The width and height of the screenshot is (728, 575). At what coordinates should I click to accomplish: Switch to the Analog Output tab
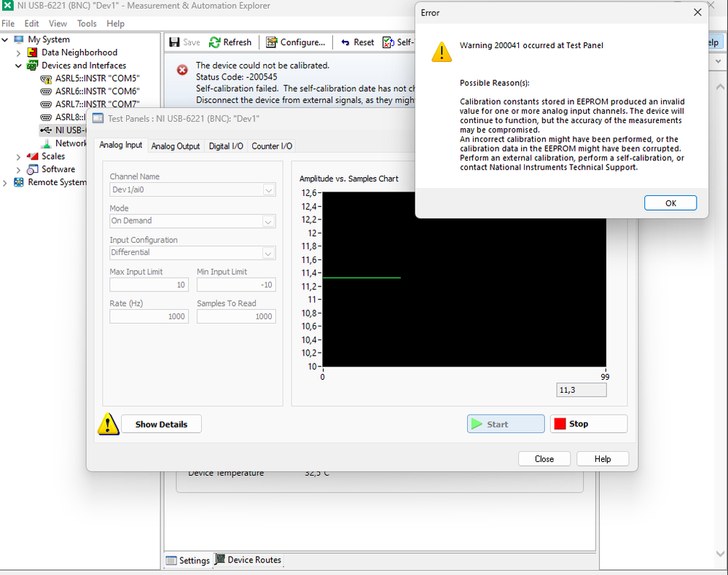click(x=176, y=146)
